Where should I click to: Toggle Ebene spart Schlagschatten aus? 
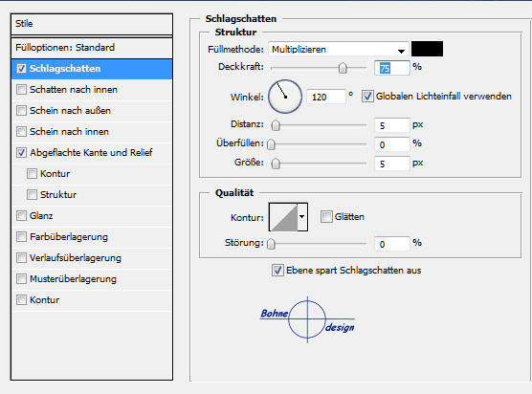[277, 271]
